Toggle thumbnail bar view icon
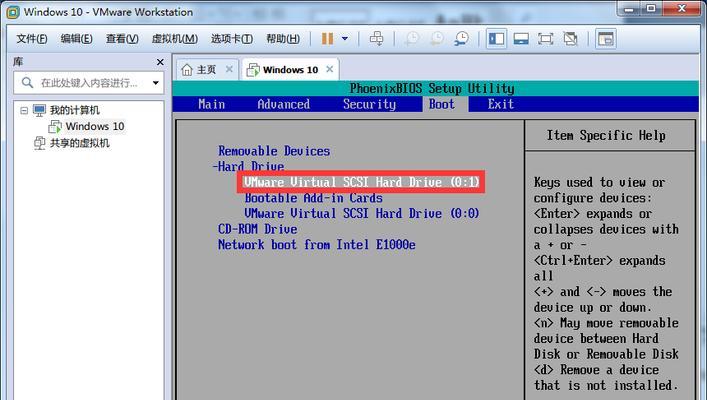The height and width of the screenshot is (400, 707). pyautogui.click(x=521, y=39)
